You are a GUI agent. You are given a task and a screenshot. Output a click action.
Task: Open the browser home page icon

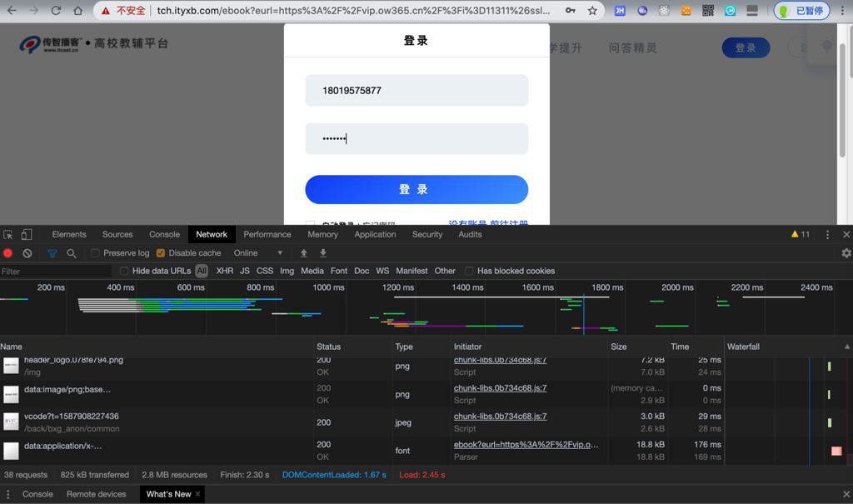[77, 10]
